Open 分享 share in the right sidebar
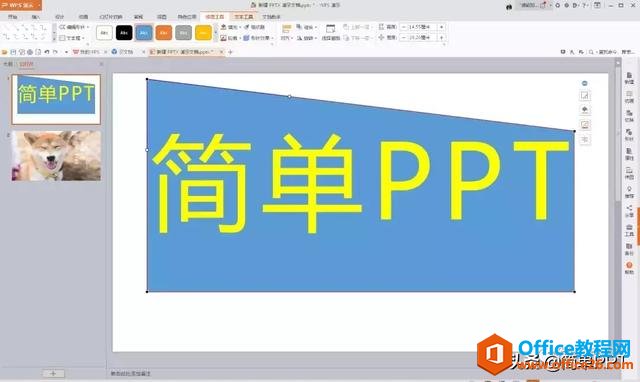 click(629, 211)
